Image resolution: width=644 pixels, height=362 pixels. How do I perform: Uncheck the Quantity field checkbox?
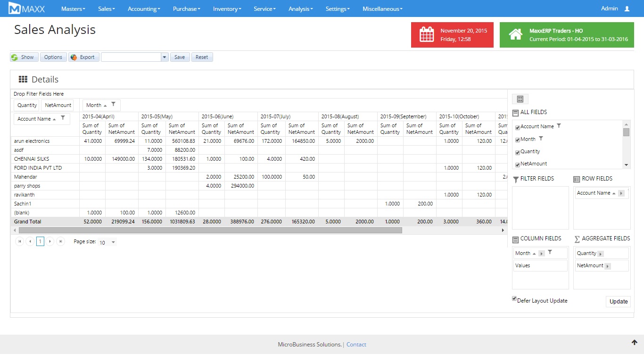[x=518, y=152]
